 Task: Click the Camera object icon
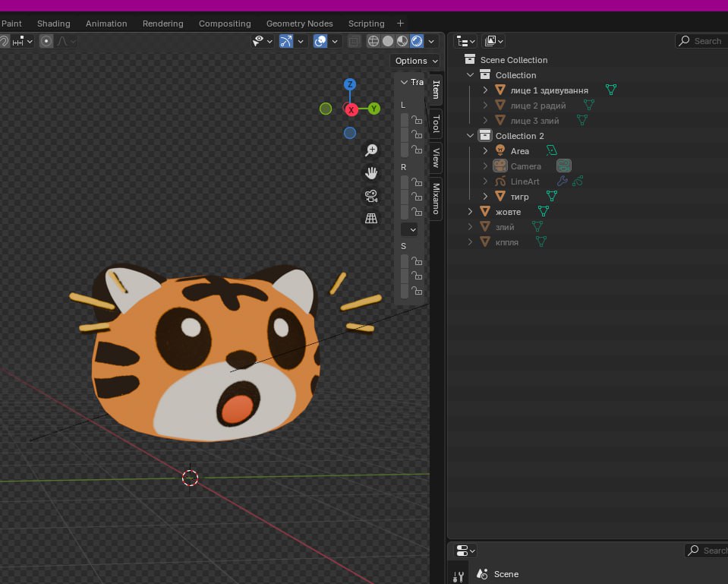pos(500,166)
